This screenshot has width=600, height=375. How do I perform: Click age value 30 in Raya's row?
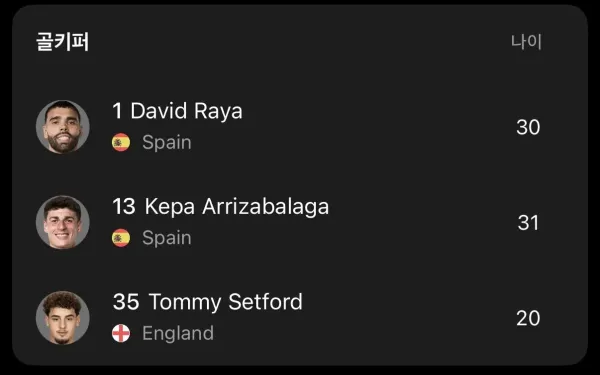[x=528, y=127]
